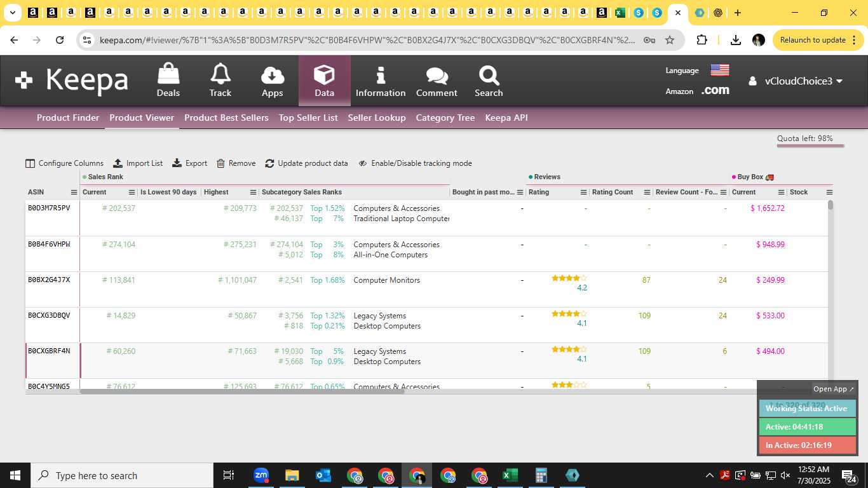Click Export
868x488 pixels.
pyautogui.click(x=189, y=163)
